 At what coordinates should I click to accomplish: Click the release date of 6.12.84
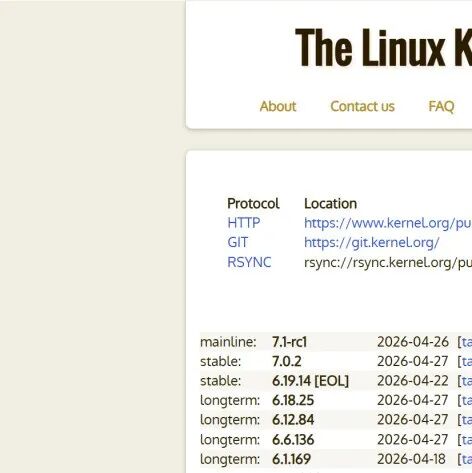[412, 420]
